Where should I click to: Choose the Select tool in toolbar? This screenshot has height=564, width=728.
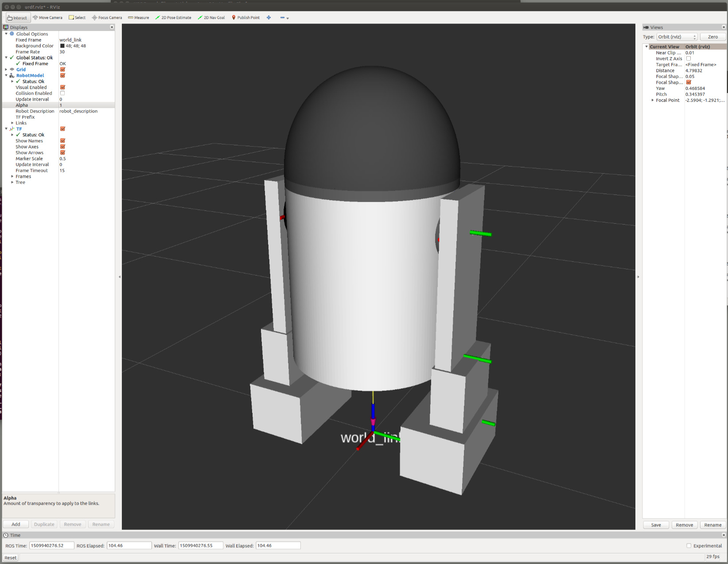(x=77, y=18)
